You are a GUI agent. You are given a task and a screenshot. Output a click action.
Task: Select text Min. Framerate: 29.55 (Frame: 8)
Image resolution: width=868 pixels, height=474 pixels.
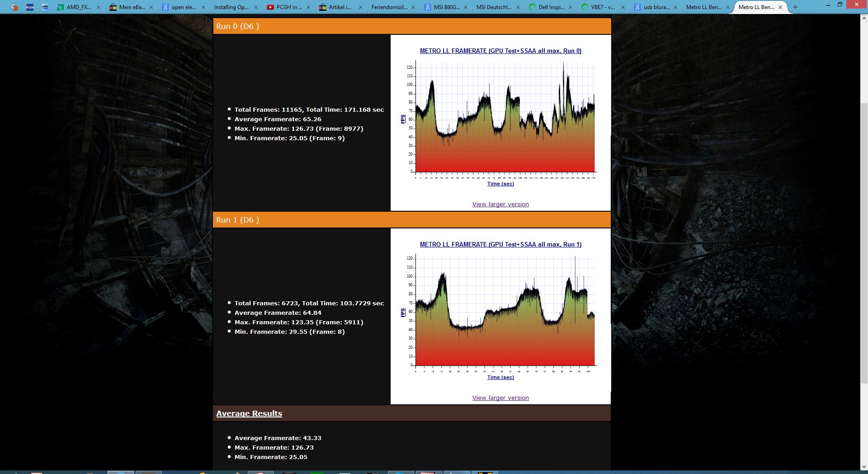pyautogui.click(x=290, y=332)
